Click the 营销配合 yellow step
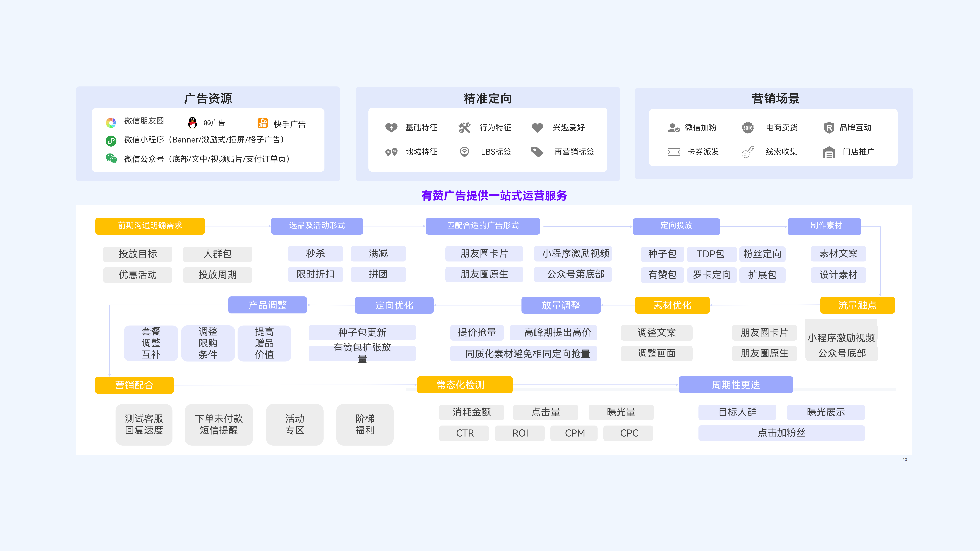 [134, 385]
